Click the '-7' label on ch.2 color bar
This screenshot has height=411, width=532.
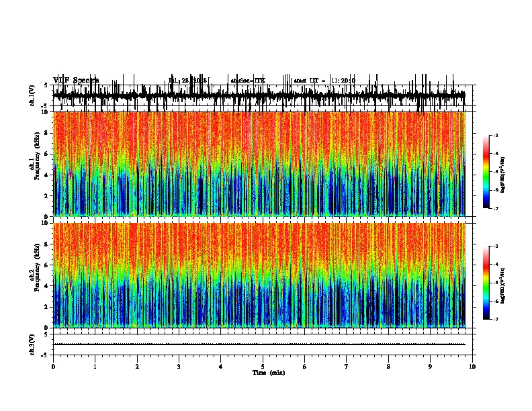pos(496,320)
